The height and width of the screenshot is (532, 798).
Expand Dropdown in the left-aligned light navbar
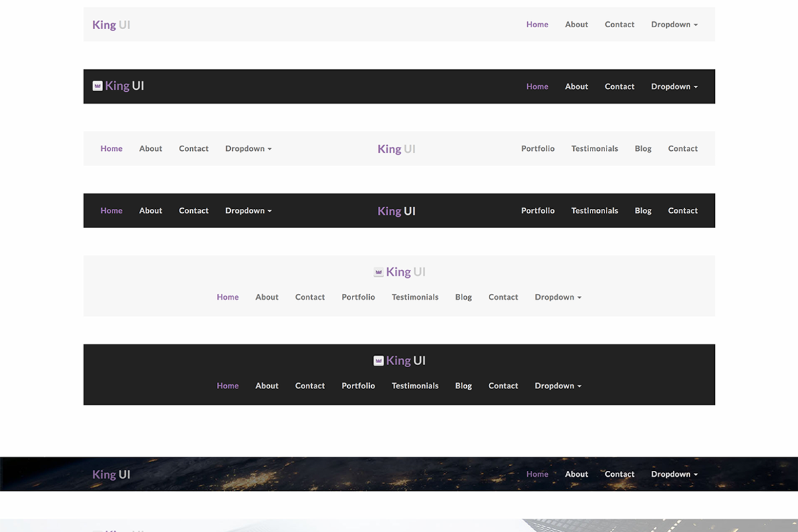247,148
